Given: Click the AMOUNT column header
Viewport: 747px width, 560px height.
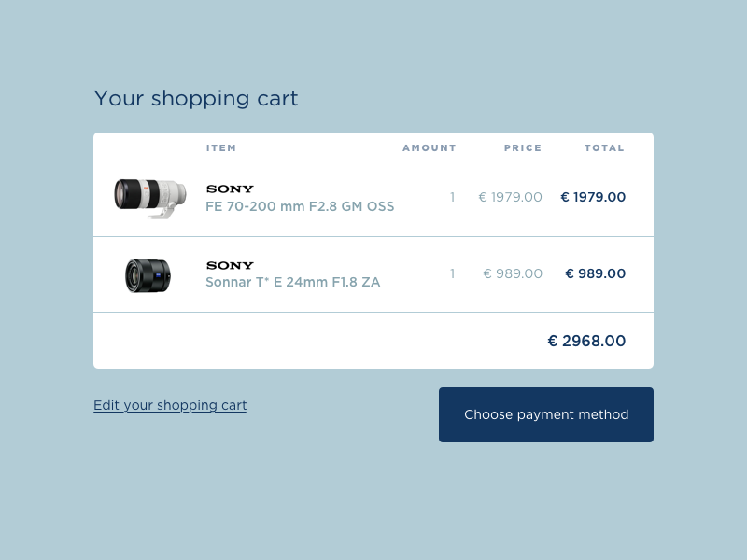Looking at the screenshot, I should [430, 147].
